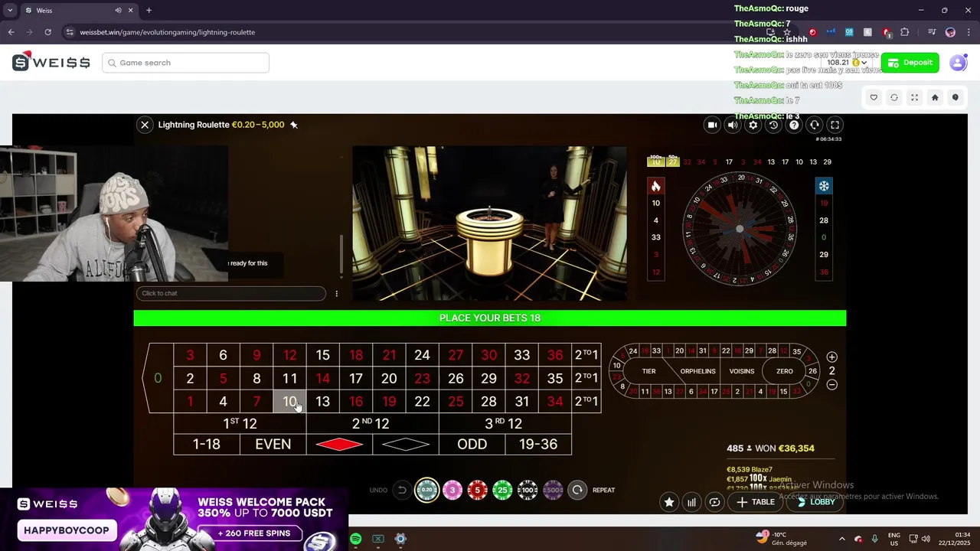The image size is (980, 551).
Task: Enter fullscreen via game fullscreen icon
Action: [x=835, y=125]
